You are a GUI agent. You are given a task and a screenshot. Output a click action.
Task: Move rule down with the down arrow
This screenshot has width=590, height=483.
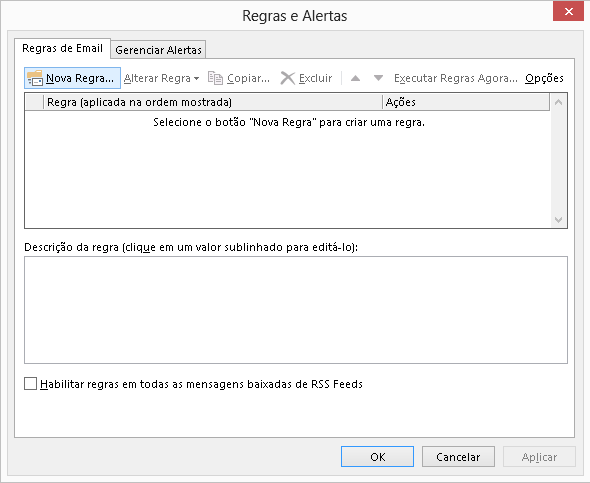(x=378, y=78)
